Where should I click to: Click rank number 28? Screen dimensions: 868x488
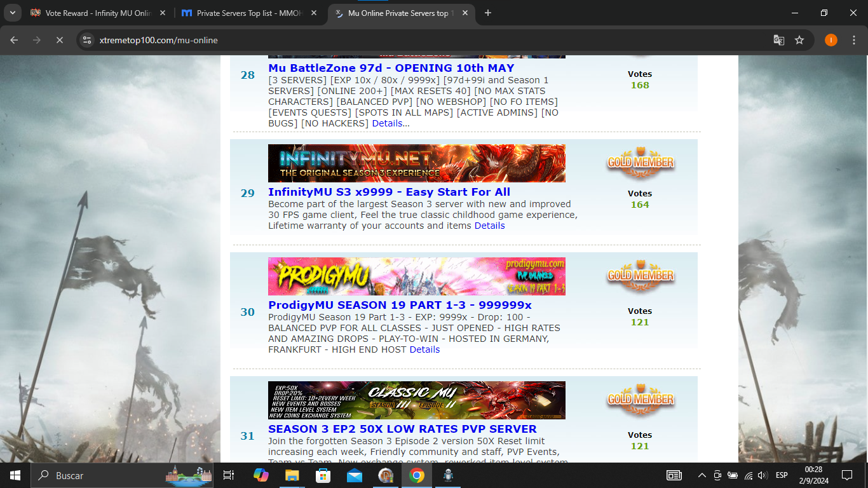(x=247, y=75)
